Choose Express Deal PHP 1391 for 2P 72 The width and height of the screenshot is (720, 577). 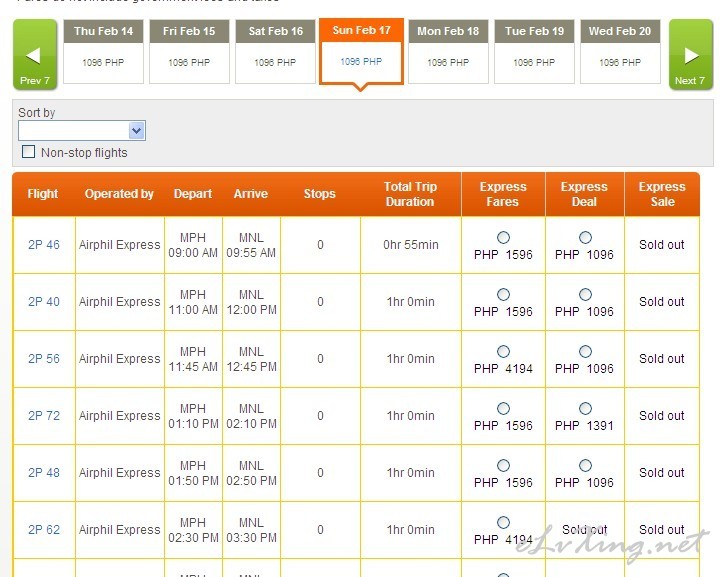coord(585,408)
